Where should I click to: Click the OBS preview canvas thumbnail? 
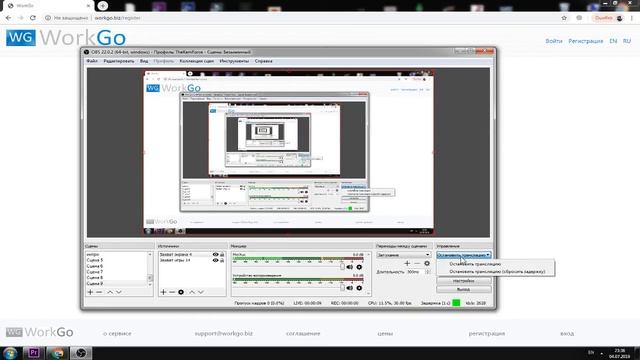coord(288,153)
